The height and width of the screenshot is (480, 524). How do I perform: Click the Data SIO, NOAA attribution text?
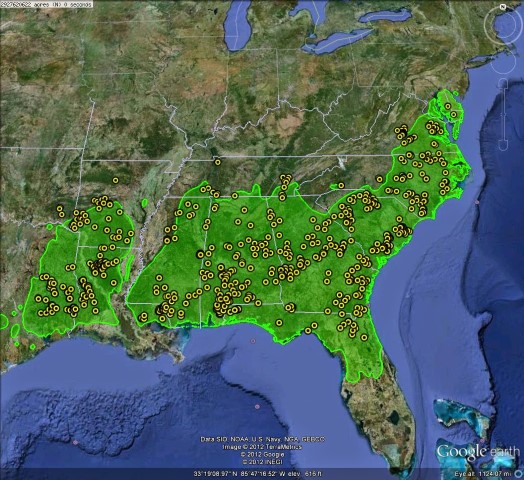pyautogui.click(x=262, y=439)
